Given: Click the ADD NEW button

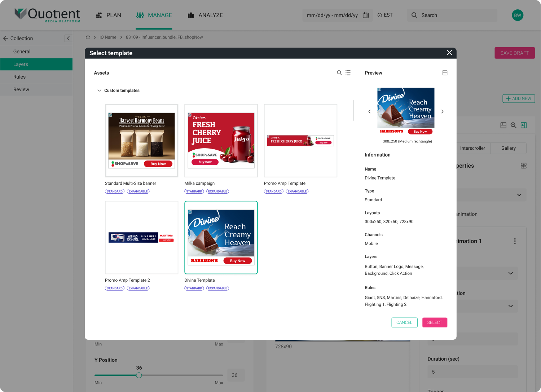Looking at the screenshot, I should pos(519,98).
